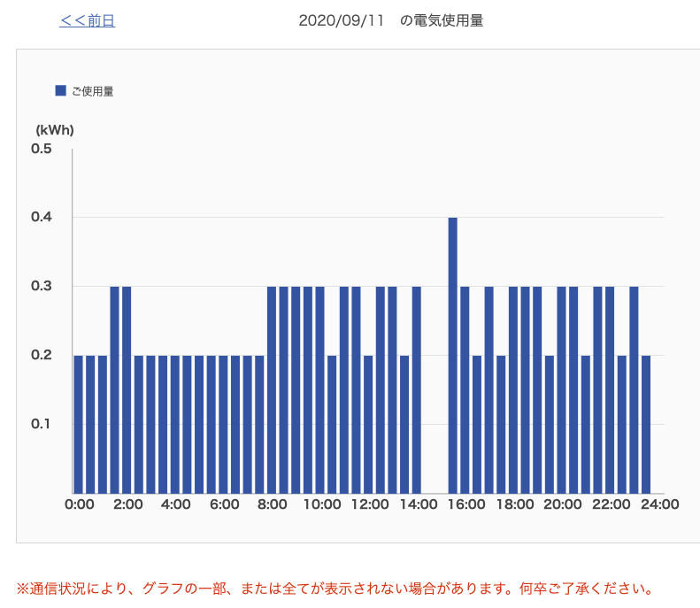Click the first 0.3 kWh bar before 2:00
The height and width of the screenshot is (608, 700).
115,389
